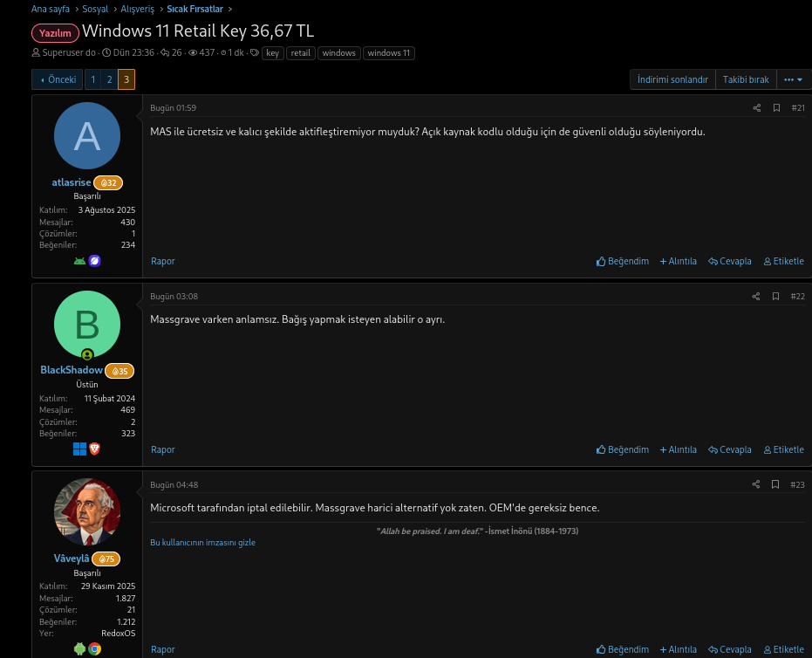Open atlasrise username link
This screenshot has height=658, width=812.
72,182
